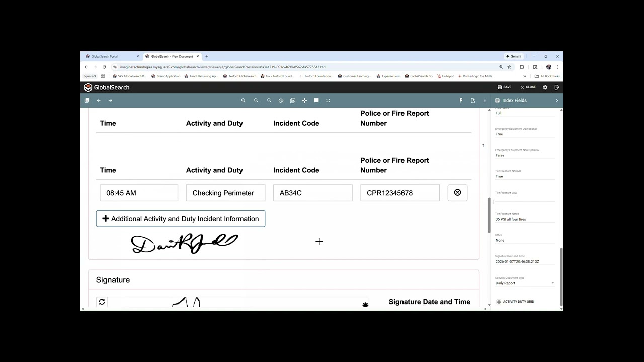The width and height of the screenshot is (644, 362).
Task: Click the Gemini button
Action: (513, 56)
